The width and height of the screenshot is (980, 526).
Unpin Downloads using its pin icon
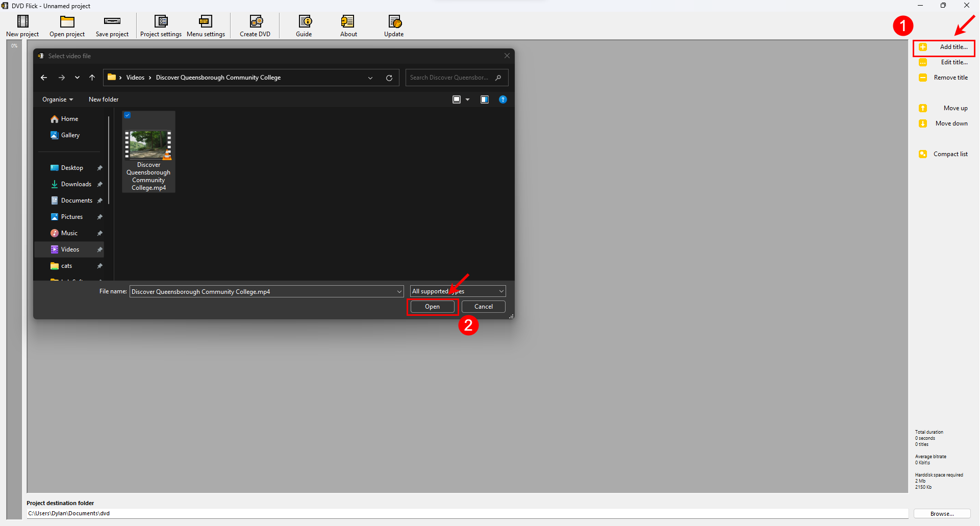point(100,184)
